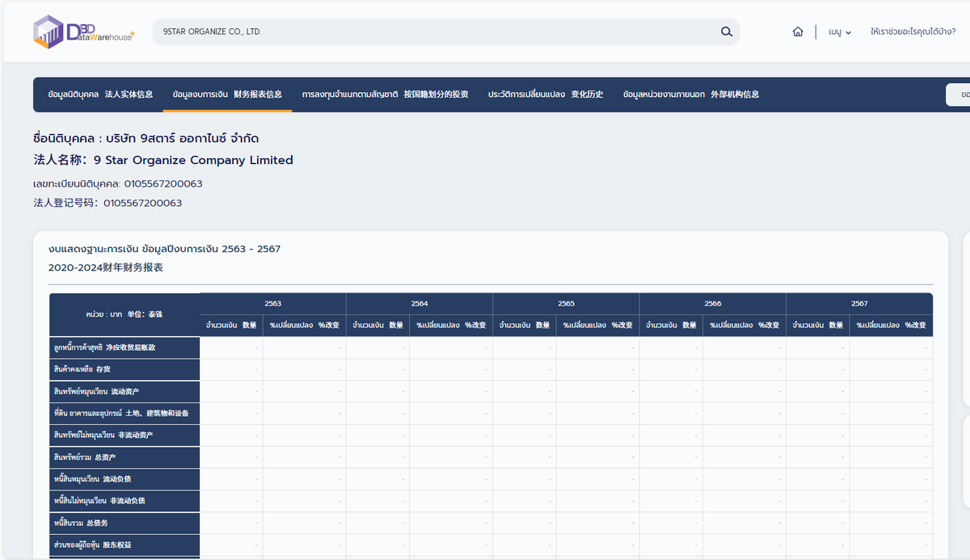Select the 2565 year column header
Screen dimensions: 970x560
coord(566,304)
